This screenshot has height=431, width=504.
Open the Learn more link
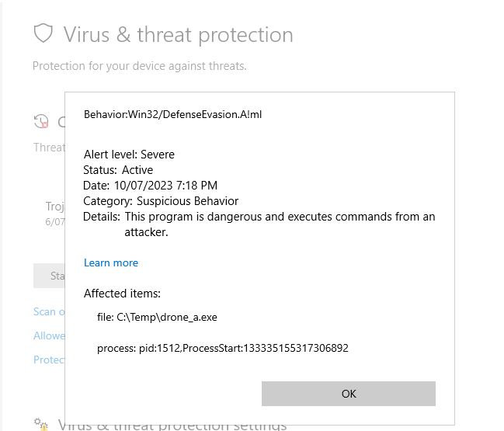click(x=111, y=262)
